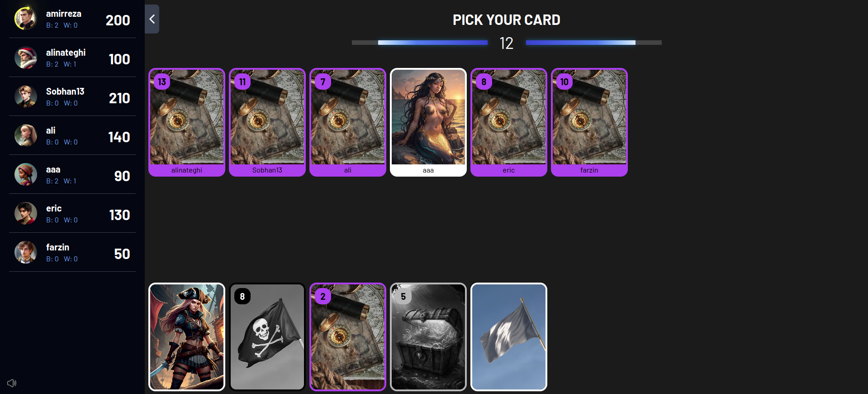Click Sobhan13's avatar icon
The width and height of the screenshot is (868, 394).
click(25, 96)
